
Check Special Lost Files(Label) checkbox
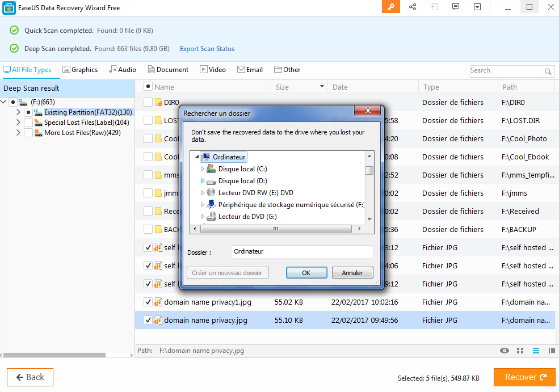28,123
